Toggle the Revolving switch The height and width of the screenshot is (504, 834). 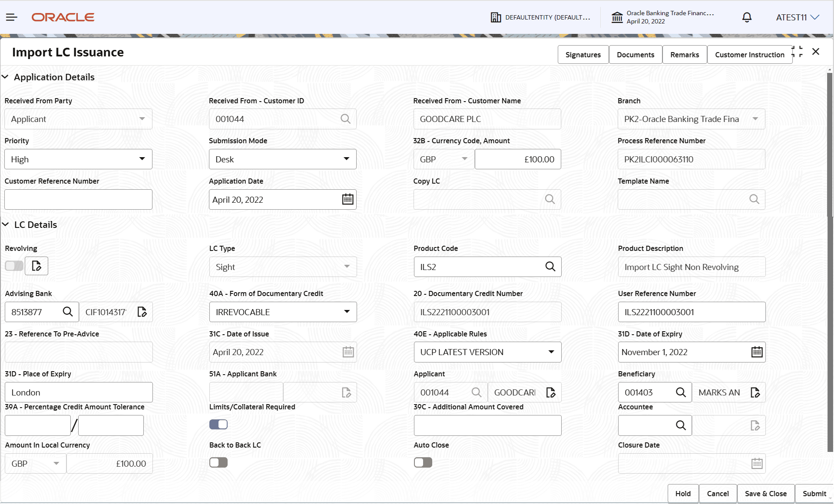tap(14, 266)
